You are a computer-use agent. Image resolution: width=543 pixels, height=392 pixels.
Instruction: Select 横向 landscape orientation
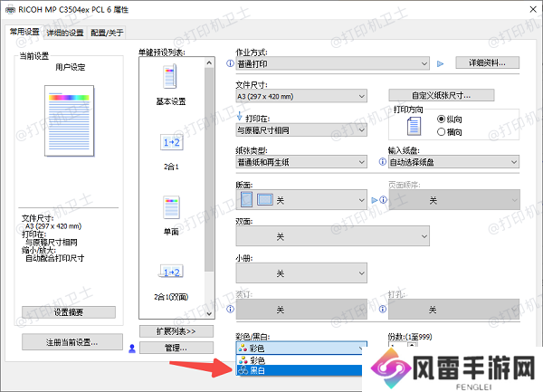[x=450, y=132]
